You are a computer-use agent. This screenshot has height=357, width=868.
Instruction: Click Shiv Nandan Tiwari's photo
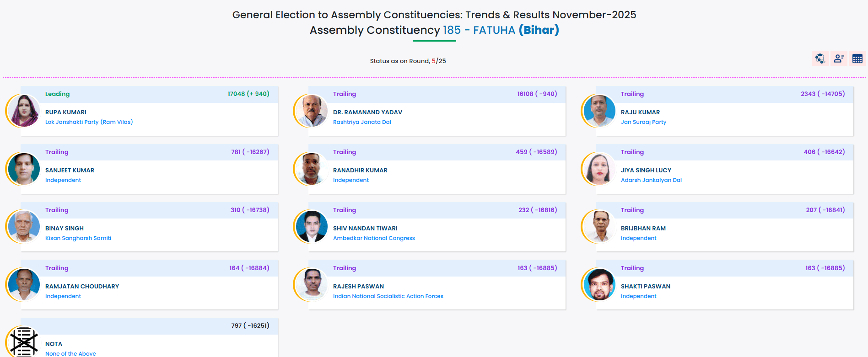[312, 227]
